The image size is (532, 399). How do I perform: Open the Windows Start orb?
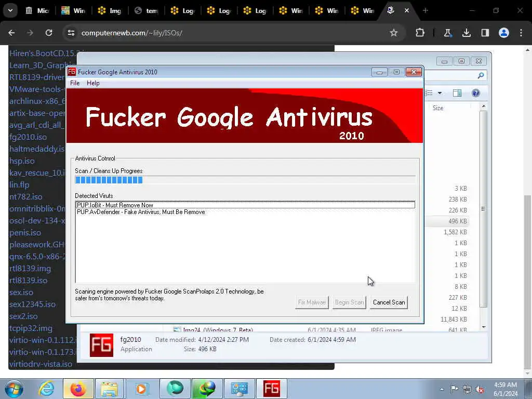click(14, 389)
